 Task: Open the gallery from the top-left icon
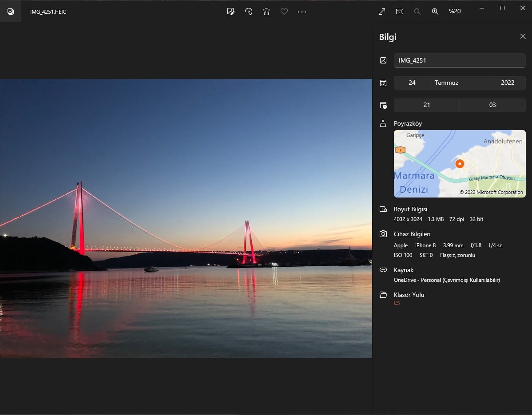click(10, 11)
